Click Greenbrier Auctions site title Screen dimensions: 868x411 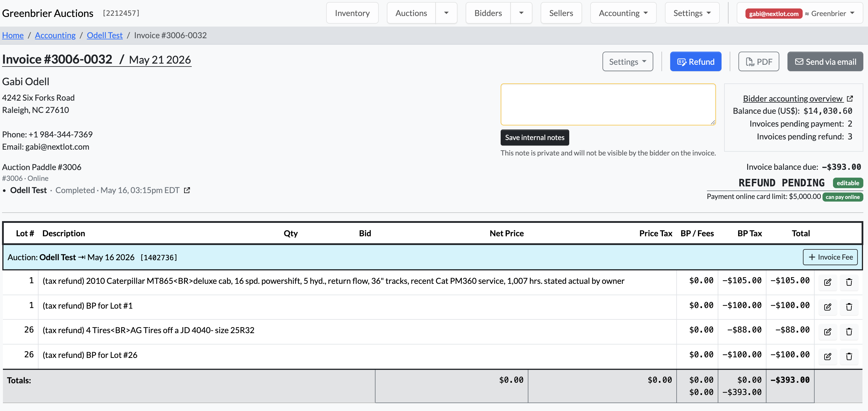click(48, 13)
